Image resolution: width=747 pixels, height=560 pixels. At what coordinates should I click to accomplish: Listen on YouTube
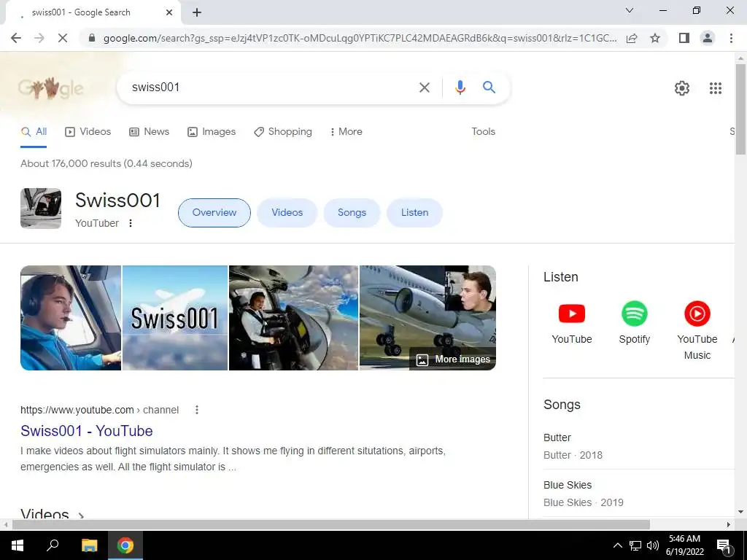pos(572,323)
